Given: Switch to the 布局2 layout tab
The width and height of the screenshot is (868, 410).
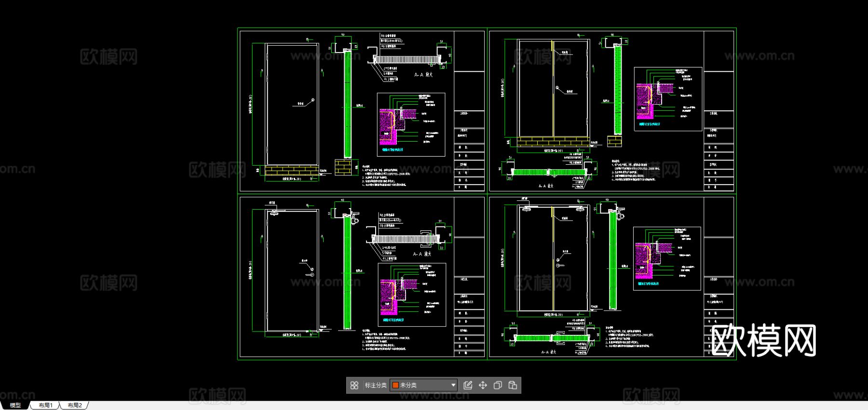Looking at the screenshot, I should click(x=74, y=406).
